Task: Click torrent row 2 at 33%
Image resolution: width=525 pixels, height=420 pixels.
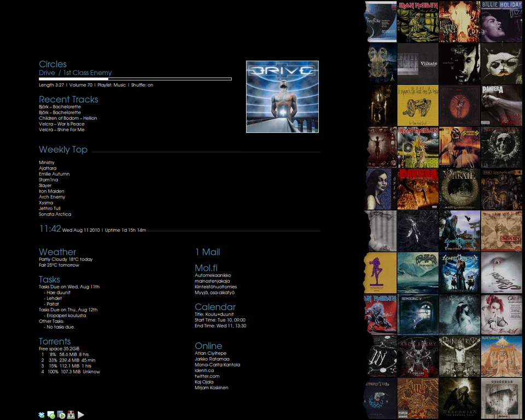Action: [x=68, y=360]
